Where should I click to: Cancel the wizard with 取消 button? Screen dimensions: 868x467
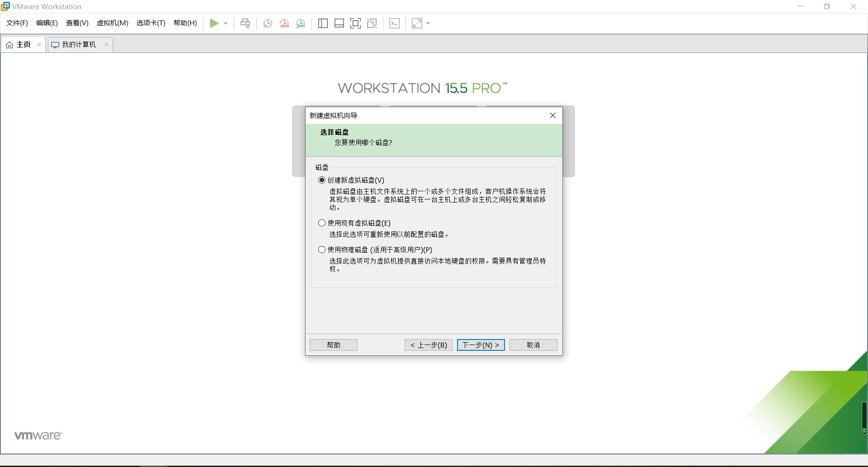(x=533, y=345)
